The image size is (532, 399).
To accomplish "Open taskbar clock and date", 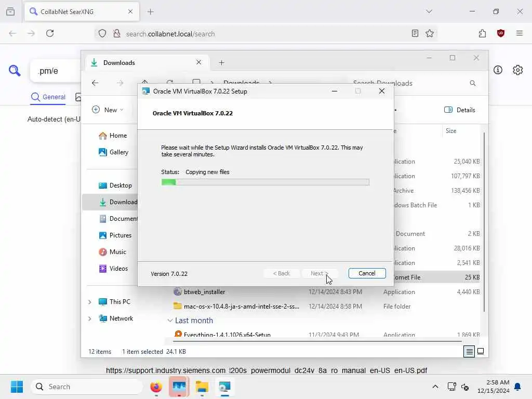I will point(494,387).
